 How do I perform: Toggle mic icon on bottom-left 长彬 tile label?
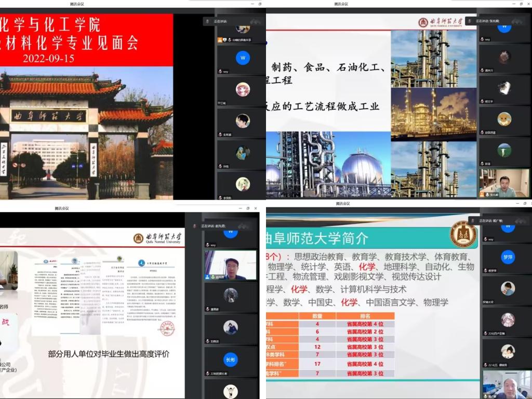click(x=207, y=373)
